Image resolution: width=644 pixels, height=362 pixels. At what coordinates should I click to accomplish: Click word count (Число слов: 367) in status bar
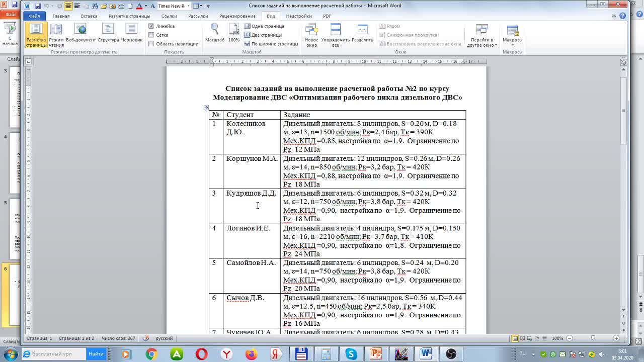(118, 338)
